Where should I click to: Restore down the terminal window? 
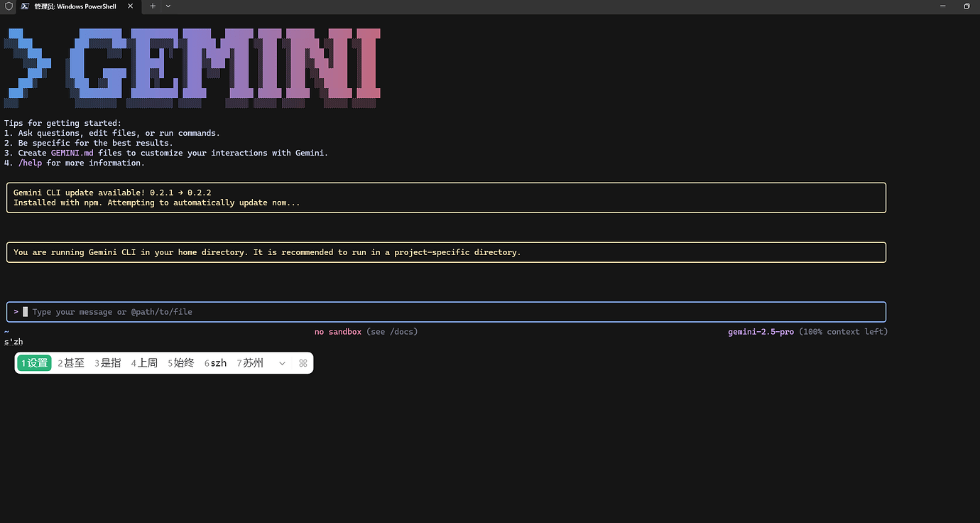click(x=967, y=6)
